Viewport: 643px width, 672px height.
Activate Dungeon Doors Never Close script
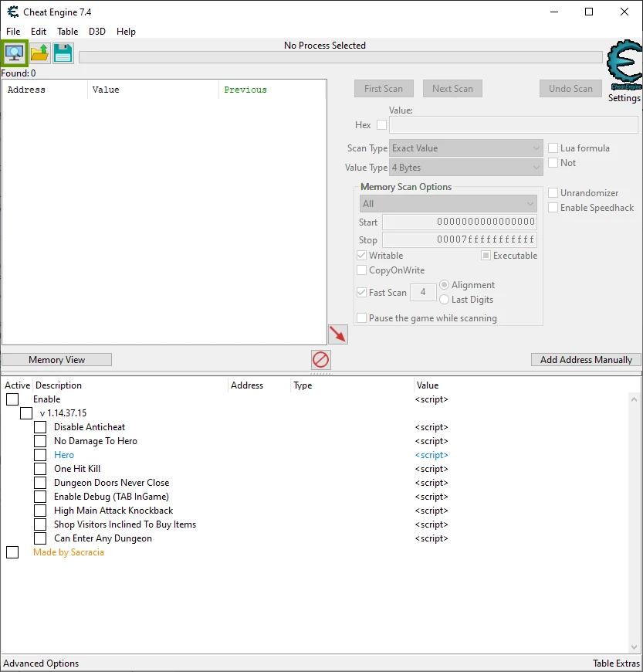[40, 483]
